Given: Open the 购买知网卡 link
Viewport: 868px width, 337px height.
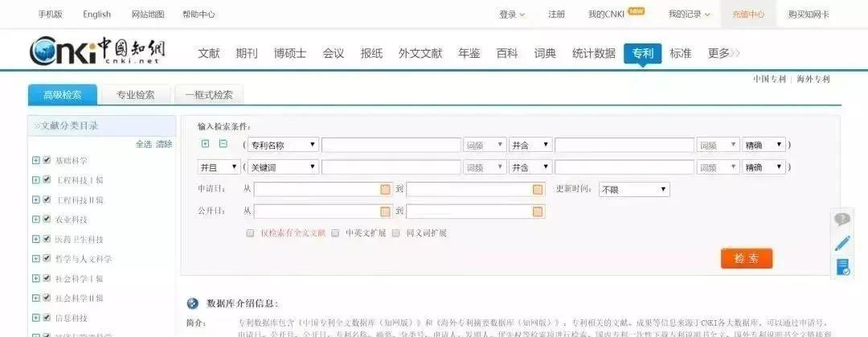Looking at the screenshot, I should point(809,14).
